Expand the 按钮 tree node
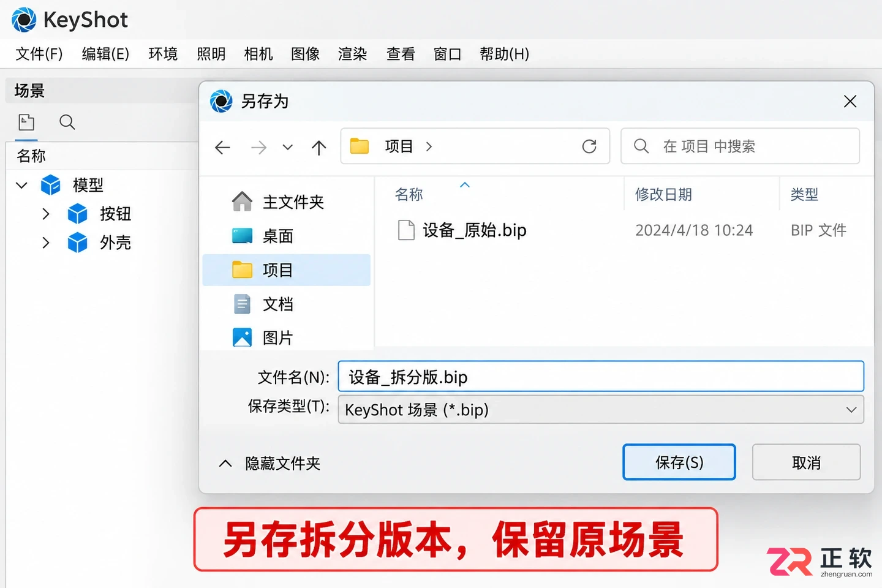Viewport: 882px width, 588px height. tap(46, 214)
